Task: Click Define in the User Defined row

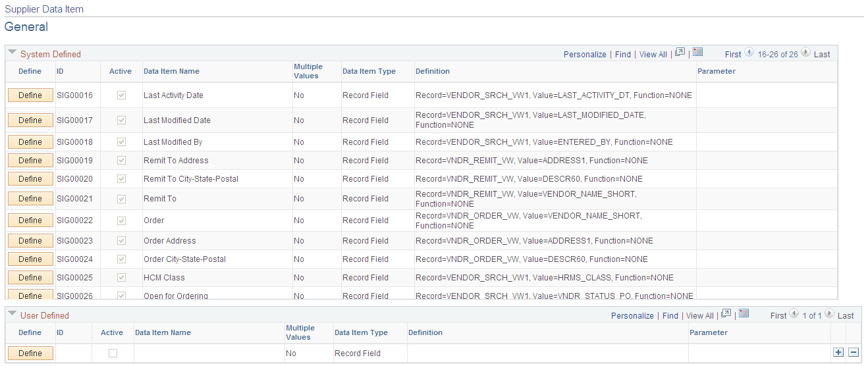Action: (30, 353)
